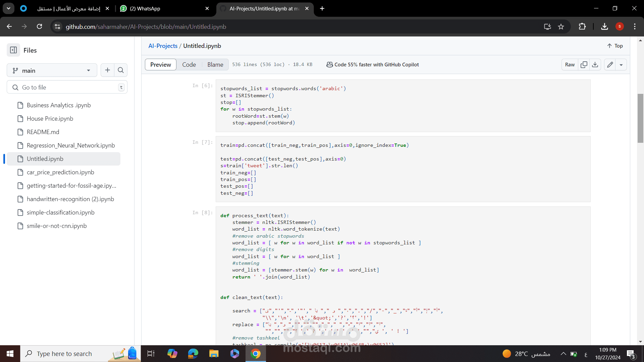Expand the main branch dropdown
644x362 pixels.
click(52, 70)
